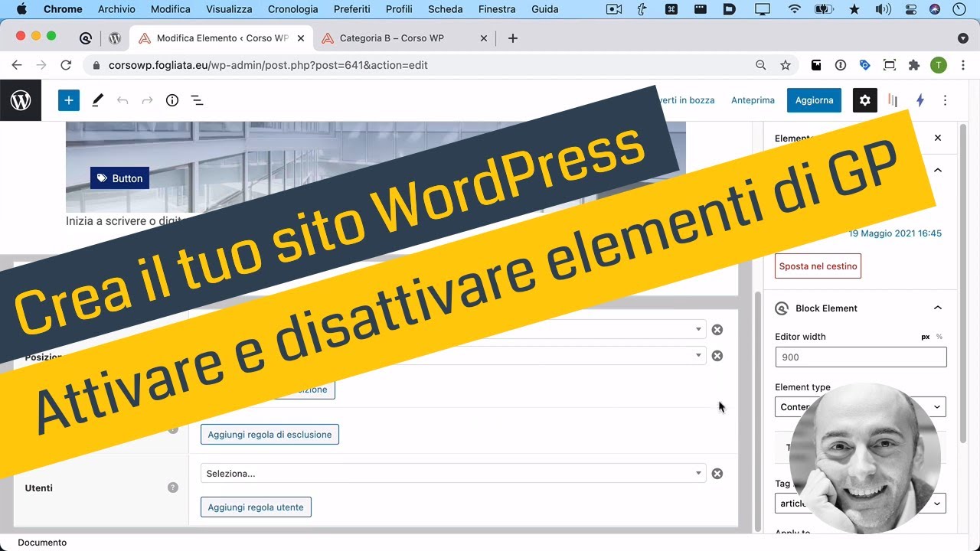Open the block inserter with the blue plus
980x551 pixels.
click(x=69, y=100)
